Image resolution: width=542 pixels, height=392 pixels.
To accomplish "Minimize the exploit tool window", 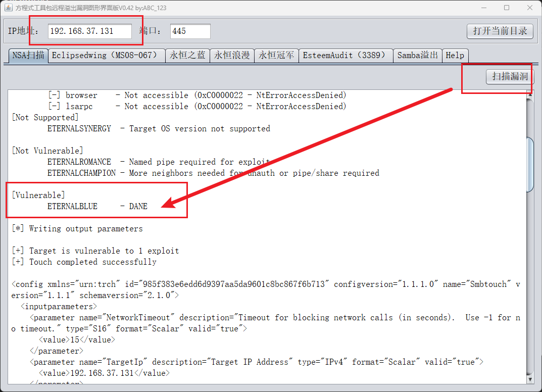I will click(x=484, y=8).
